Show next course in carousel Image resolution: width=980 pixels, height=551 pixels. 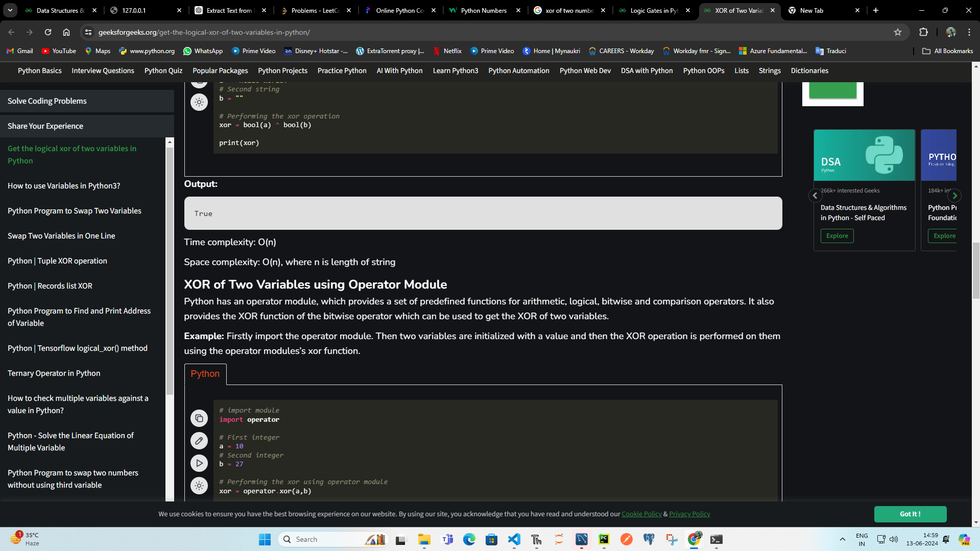(x=954, y=196)
